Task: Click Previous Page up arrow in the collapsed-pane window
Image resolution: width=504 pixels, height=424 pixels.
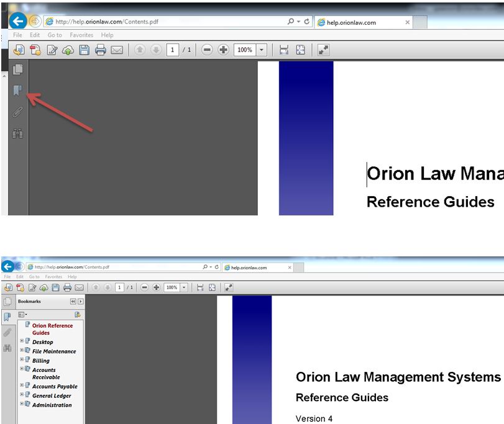Action: click(139, 50)
